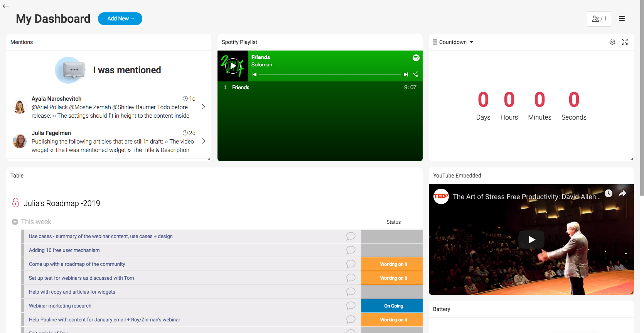This screenshot has height=333, width=644.
Task: Open the Add New dropdown button
Action: tap(120, 19)
